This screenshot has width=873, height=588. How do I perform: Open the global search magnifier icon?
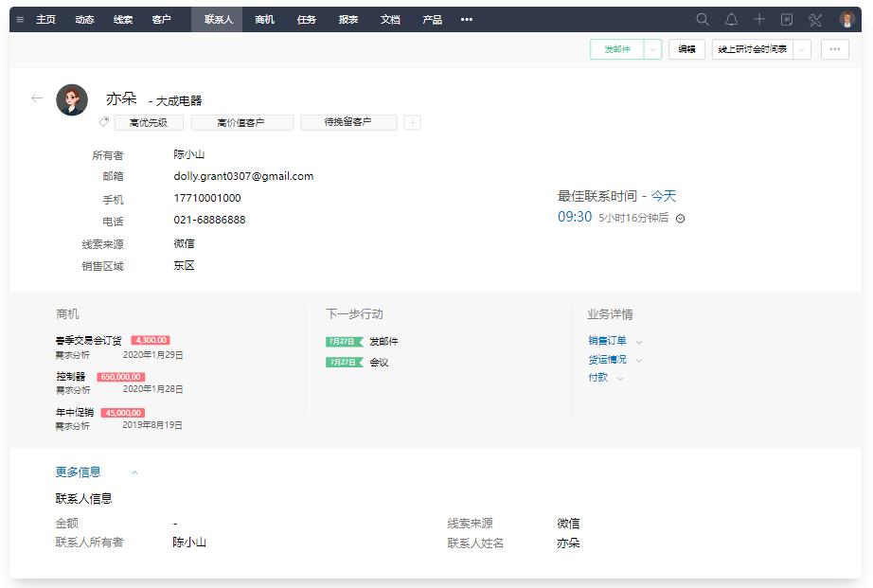pyautogui.click(x=704, y=19)
